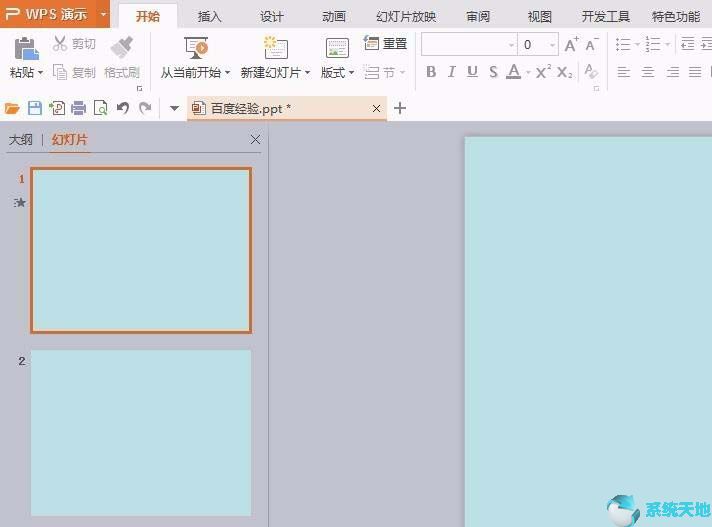Justify text alignment

695,72
